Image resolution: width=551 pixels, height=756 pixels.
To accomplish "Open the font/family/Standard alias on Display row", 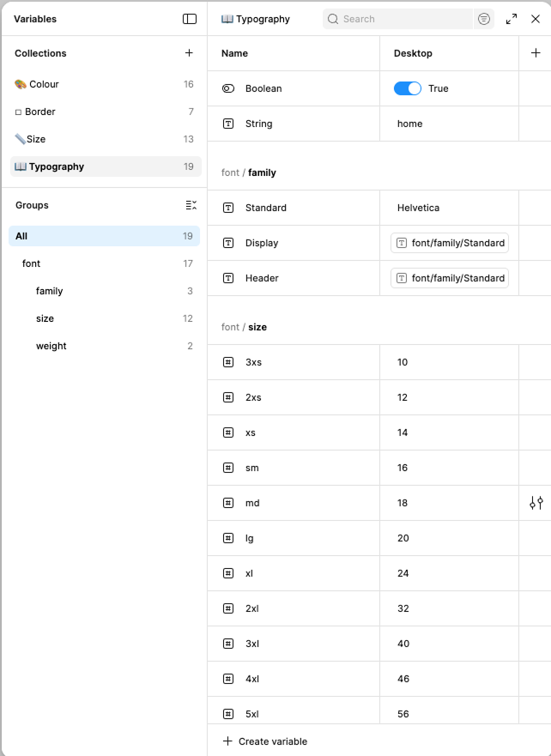I will pyautogui.click(x=450, y=243).
